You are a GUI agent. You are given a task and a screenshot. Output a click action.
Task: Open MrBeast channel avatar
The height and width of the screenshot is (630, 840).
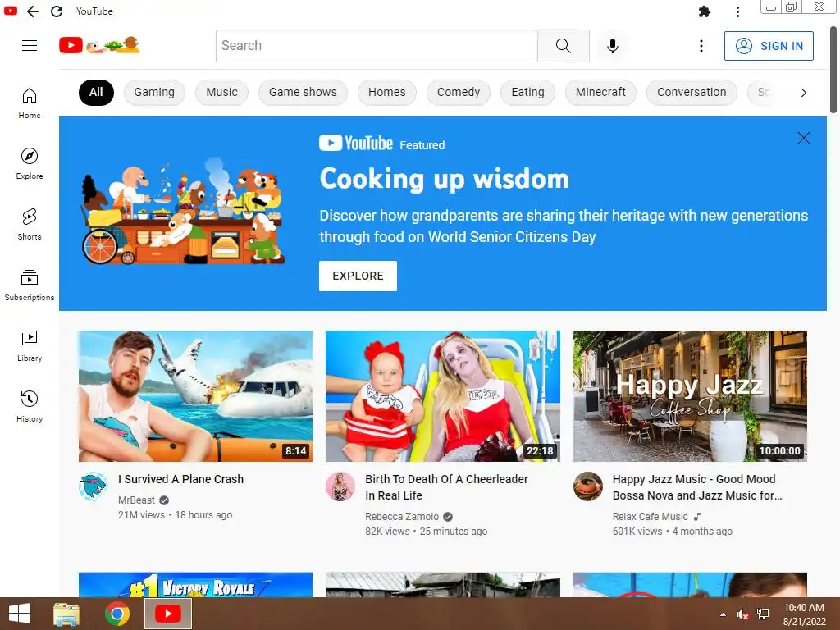tap(94, 486)
